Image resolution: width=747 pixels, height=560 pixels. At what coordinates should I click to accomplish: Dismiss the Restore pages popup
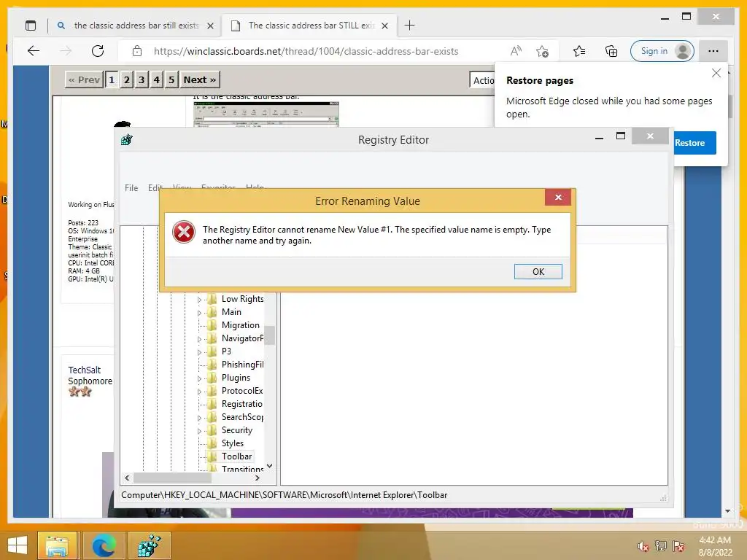click(716, 73)
